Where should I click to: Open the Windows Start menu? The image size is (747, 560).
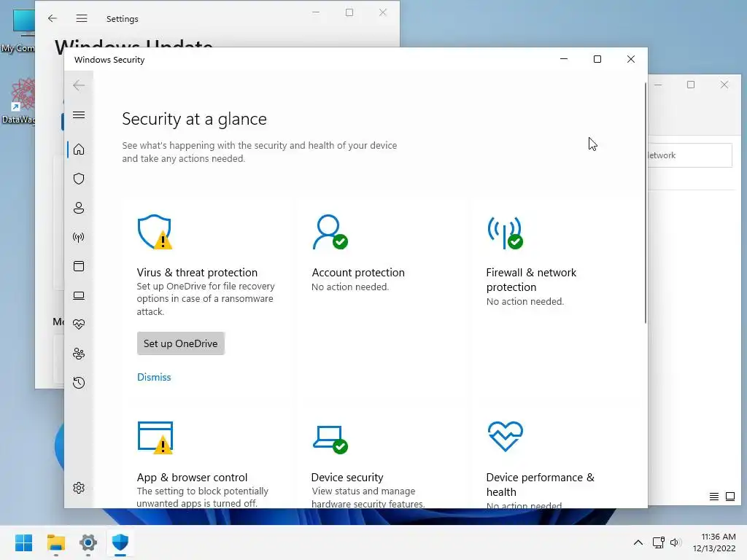coord(24,542)
